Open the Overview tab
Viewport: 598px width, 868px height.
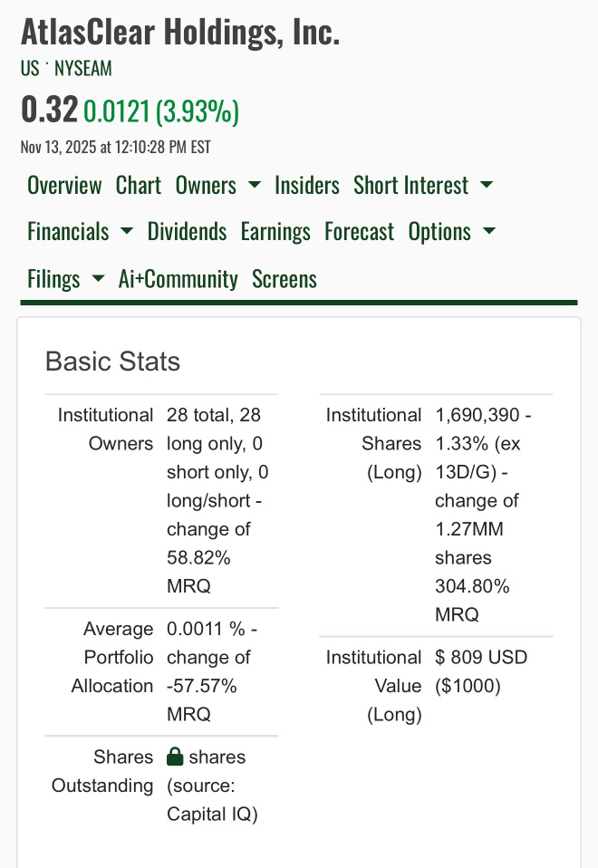click(64, 185)
